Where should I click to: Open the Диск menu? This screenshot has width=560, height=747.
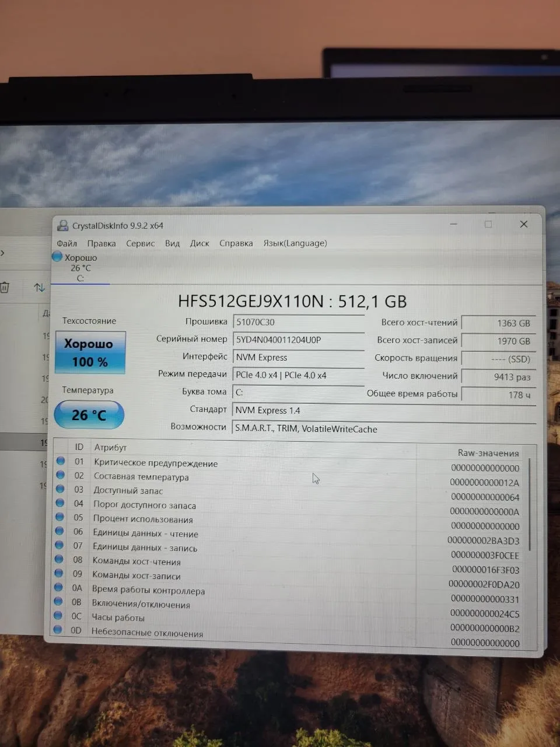[x=199, y=243]
